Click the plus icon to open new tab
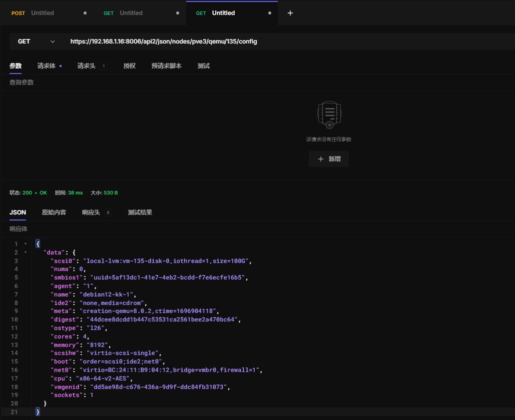The width and height of the screenshot is (515, 420). click(290, 13)
